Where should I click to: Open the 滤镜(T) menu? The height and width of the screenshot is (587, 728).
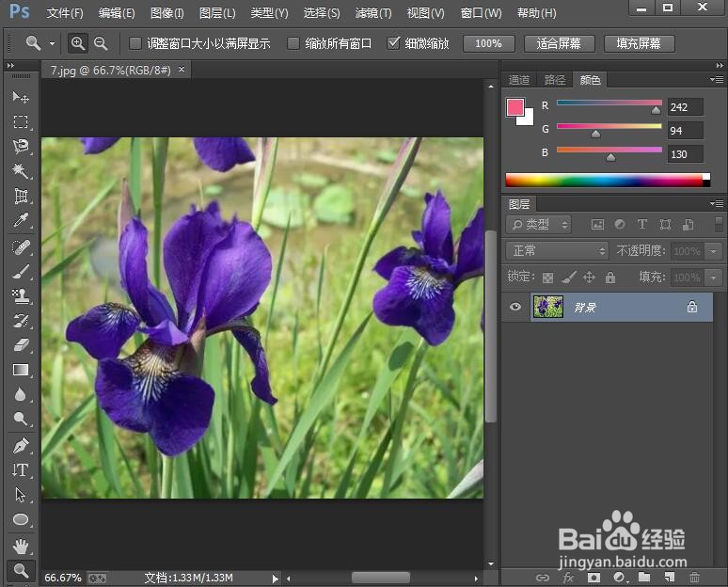373,13
